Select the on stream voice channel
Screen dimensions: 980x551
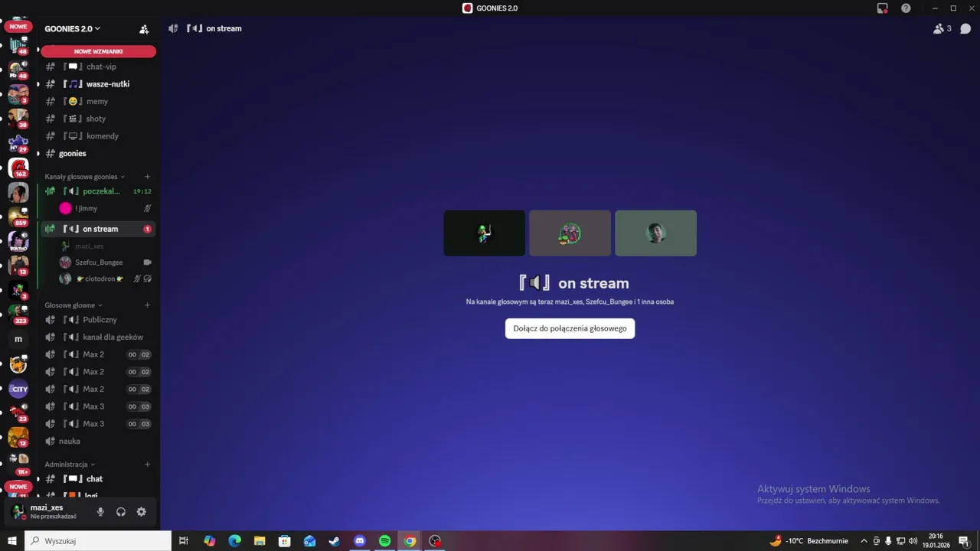pyautogui.click(x=98, y=229)
